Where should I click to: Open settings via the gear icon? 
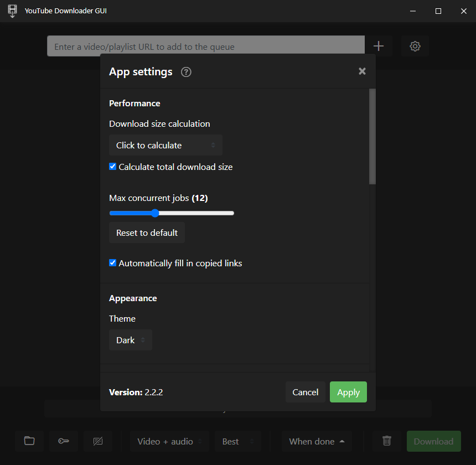(x=415, y=46)
